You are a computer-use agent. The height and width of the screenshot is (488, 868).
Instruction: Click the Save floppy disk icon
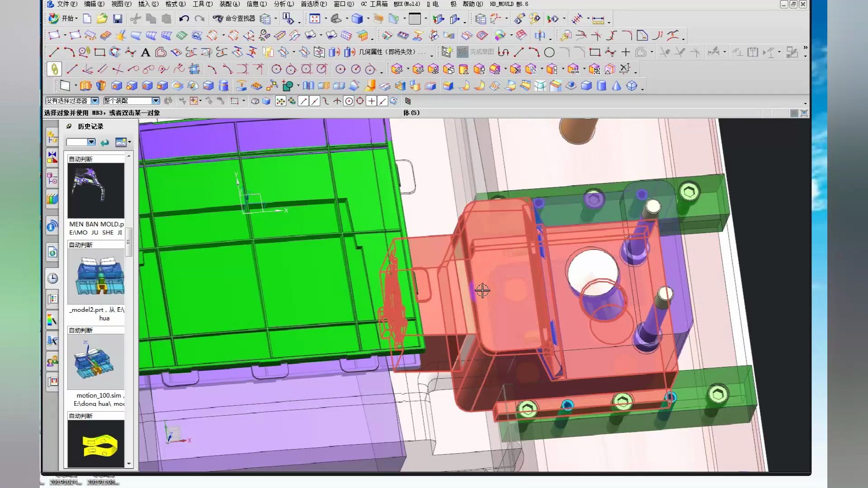pyautogui.click(x=118, y=19)
